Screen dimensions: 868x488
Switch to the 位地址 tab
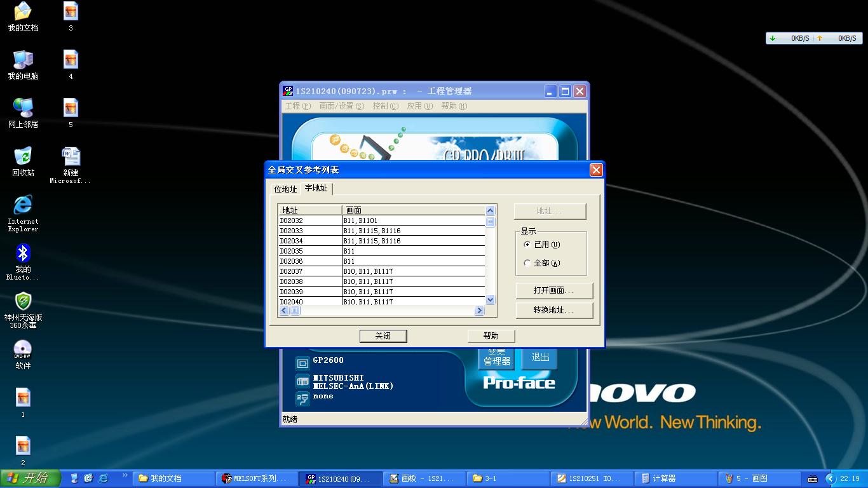(x=285, y=189)
